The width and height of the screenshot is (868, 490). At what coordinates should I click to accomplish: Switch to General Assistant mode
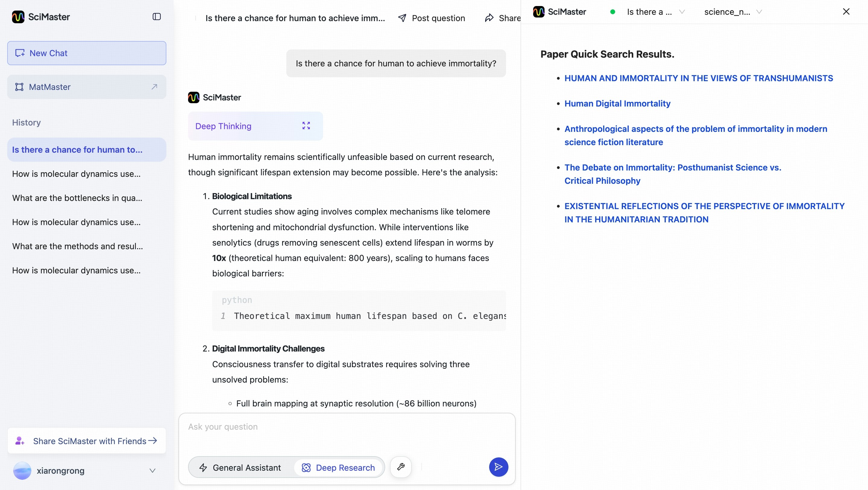(240, 467)
